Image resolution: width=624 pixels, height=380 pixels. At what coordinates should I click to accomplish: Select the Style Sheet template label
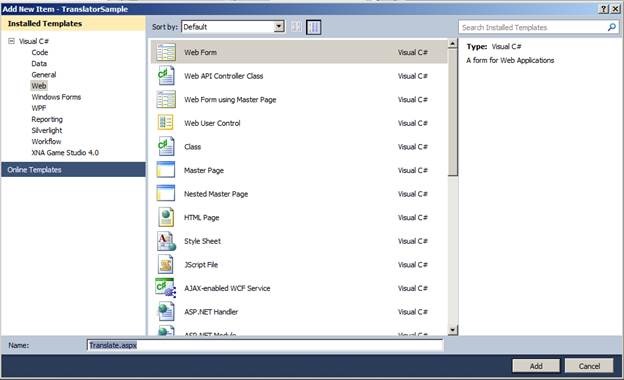(202, 241)
